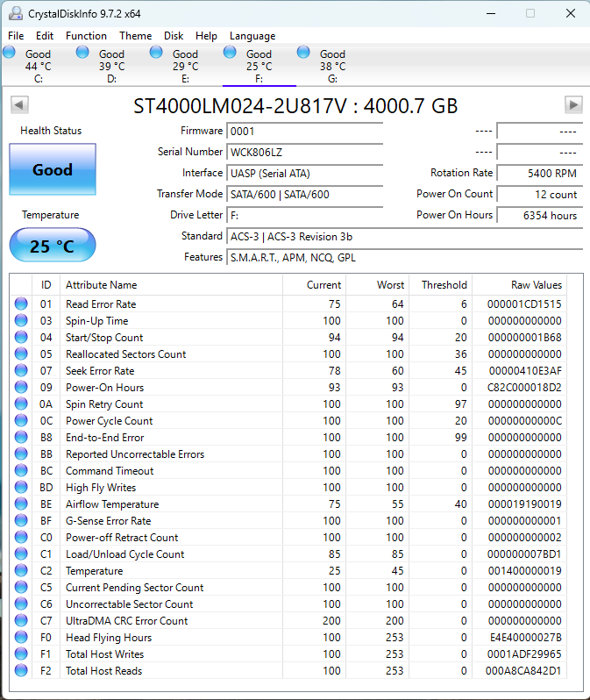Screen dimensions: 590x700
Task: Click the previous disk arrow icon
Action: 18,105
